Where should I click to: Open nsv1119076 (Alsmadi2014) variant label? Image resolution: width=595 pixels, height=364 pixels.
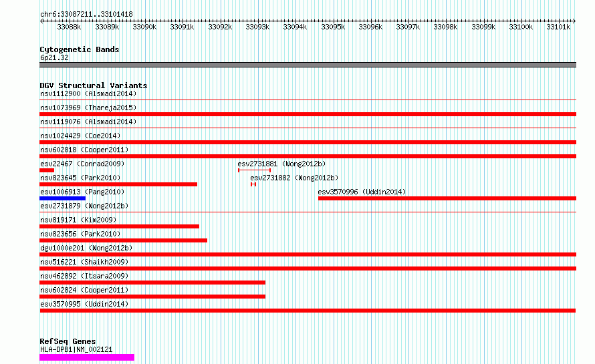click(88, 122)
